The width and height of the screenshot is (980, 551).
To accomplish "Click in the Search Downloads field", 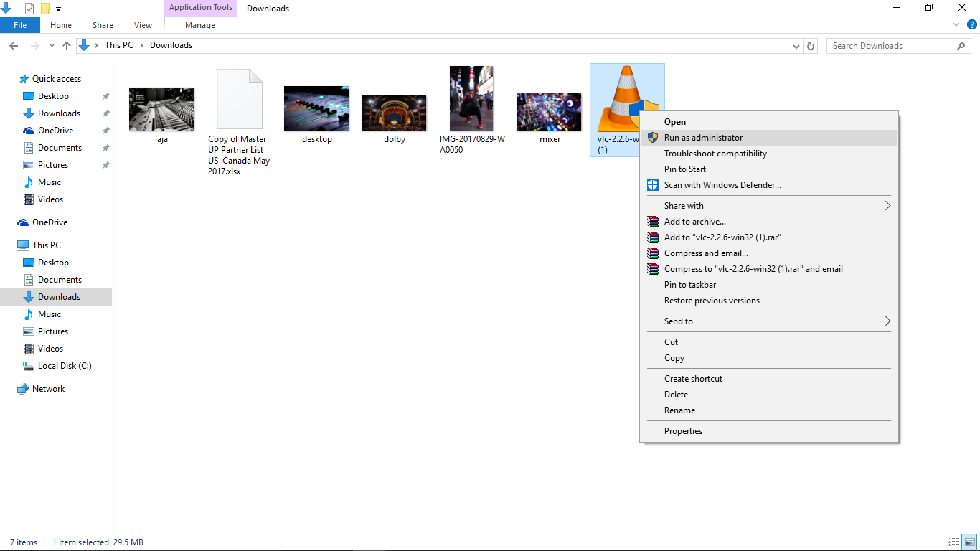I will (899, 45).
